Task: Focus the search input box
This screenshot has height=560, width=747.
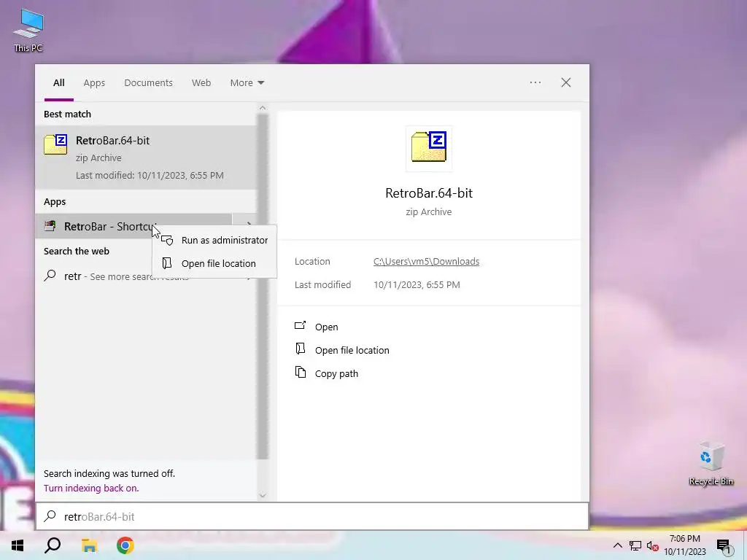Action: pyautogui.click(x=312, y=517)
